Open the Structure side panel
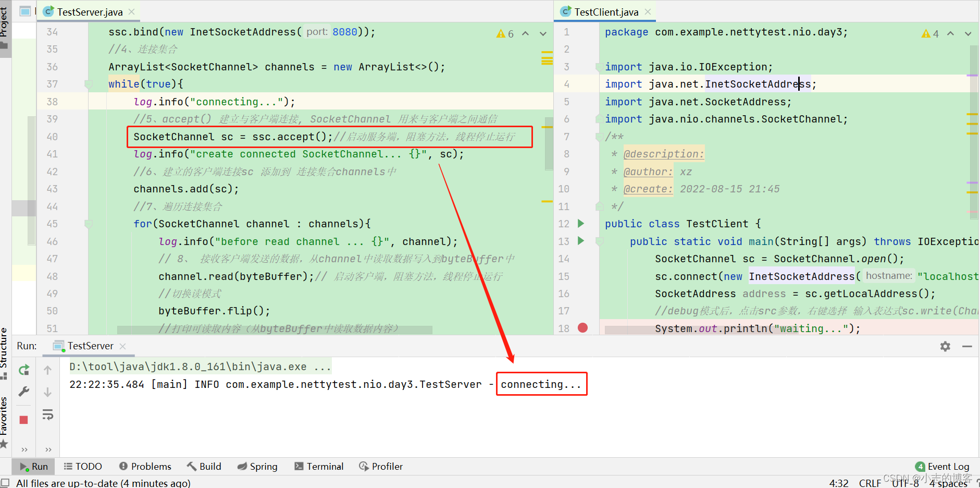 click(x=4, y=353)
